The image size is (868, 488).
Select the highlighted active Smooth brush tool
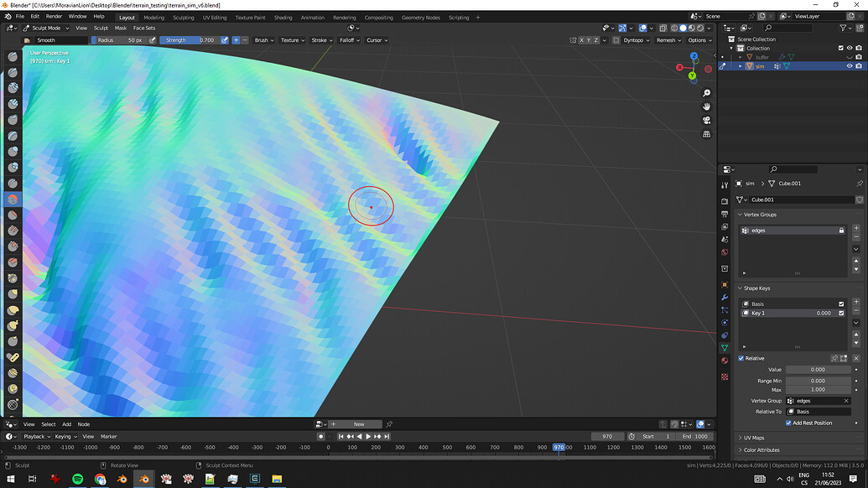pyautogui.click(x=13, y=200)
